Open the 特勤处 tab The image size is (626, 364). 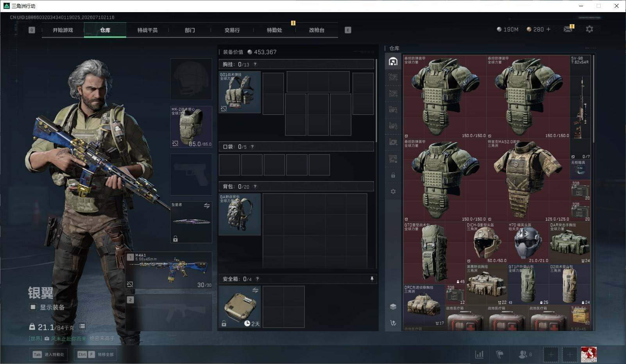coord(274,30)
